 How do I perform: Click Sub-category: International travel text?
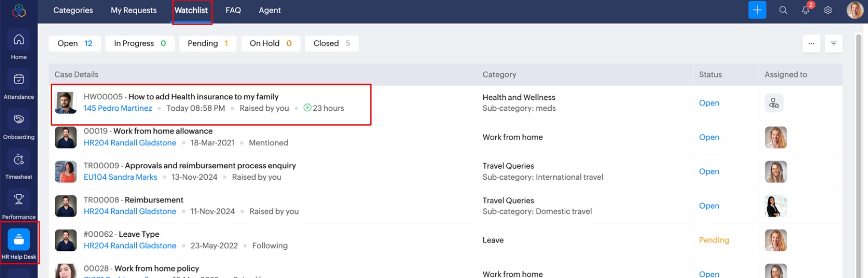pyautogui.click(x=543, y=177)
